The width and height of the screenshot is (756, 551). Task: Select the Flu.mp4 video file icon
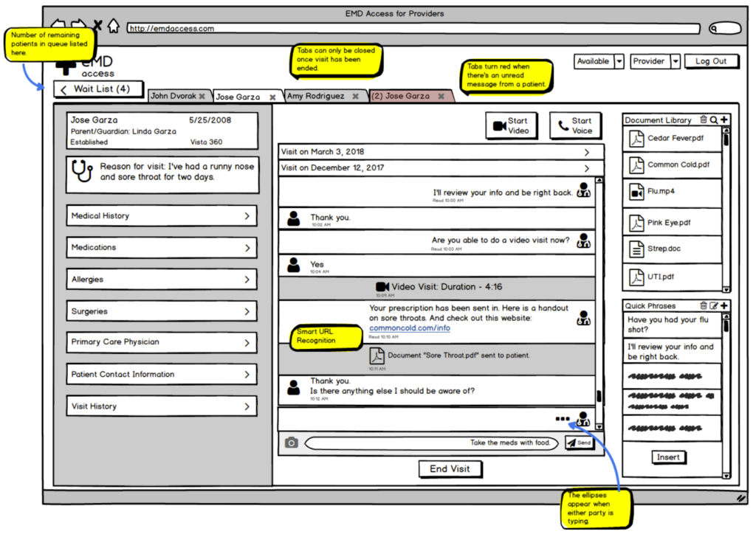(x=636, y=193)
